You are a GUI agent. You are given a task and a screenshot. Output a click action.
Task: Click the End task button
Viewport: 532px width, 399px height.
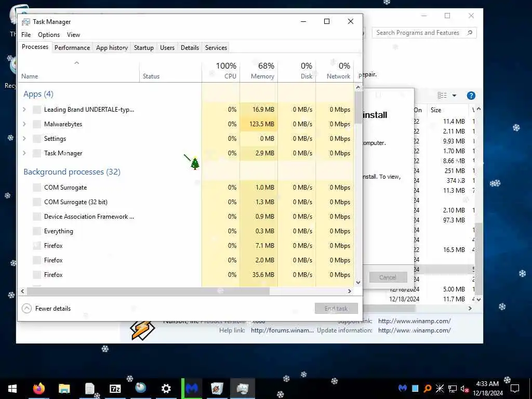click(336, 309)
